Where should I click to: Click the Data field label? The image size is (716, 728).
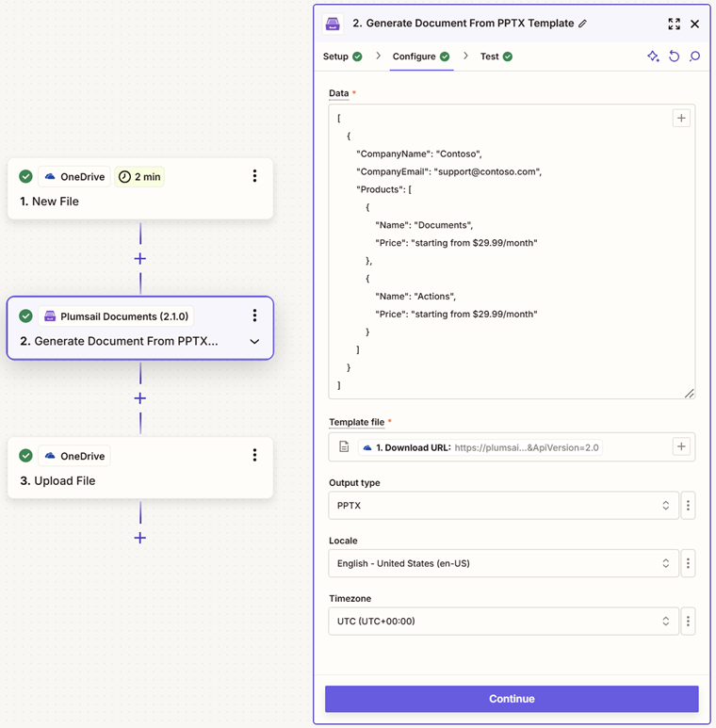pyautogui.click(x=338, y=93)
